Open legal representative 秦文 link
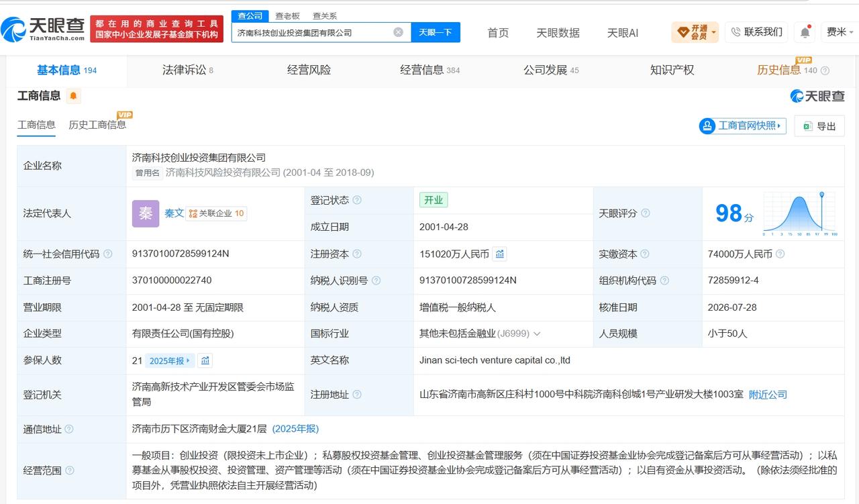 pyautogui.click(x=174, y=213)
